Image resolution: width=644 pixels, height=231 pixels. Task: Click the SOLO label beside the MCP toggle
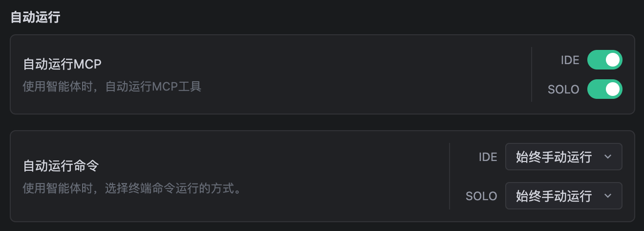click(563, 90)
